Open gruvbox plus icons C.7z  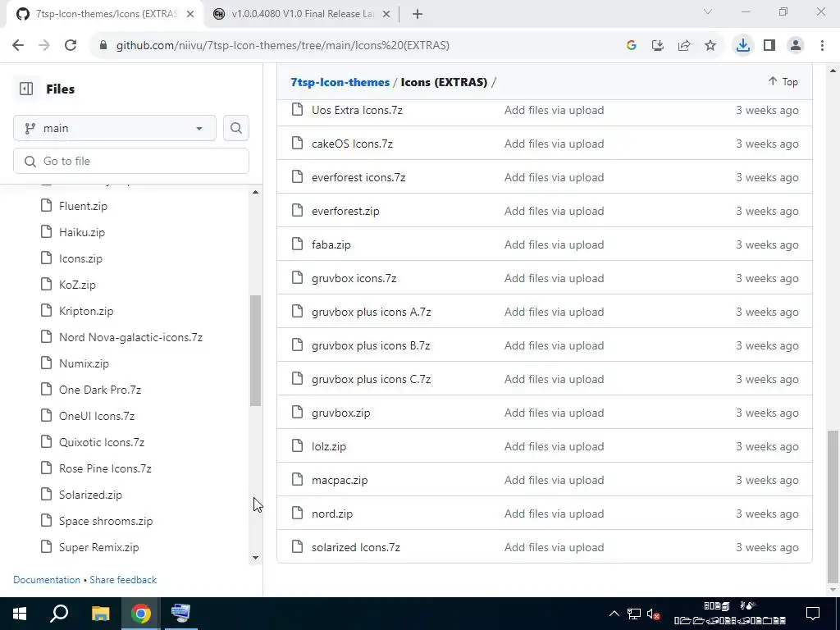371,379
